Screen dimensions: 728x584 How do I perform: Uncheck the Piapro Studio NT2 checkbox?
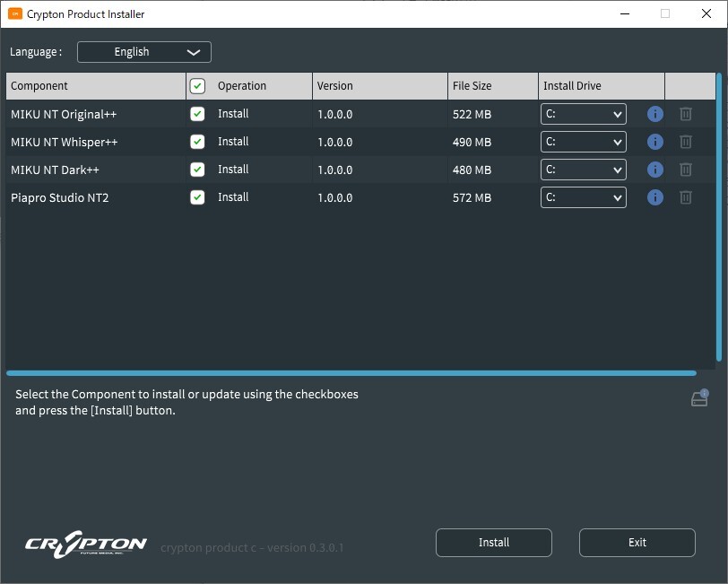pos(197,197)
